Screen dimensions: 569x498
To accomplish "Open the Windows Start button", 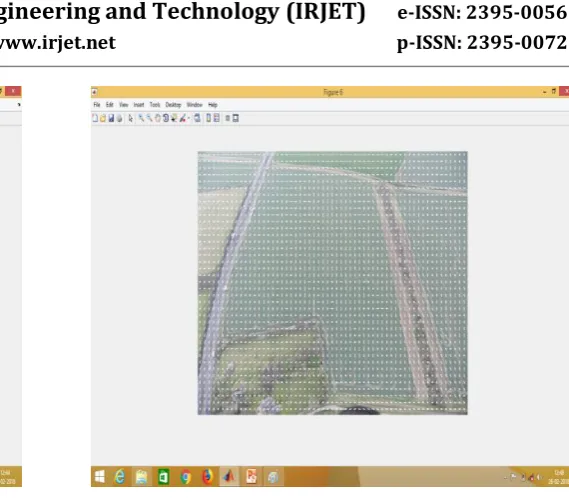I will point(99,477).
